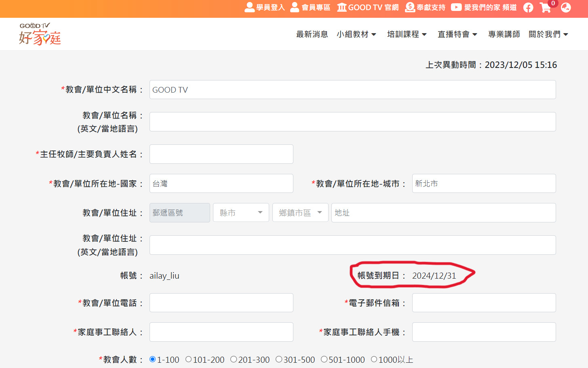
Task: Open the 鄉鎮市區 dropdown
Action: [x=300, y=213]
